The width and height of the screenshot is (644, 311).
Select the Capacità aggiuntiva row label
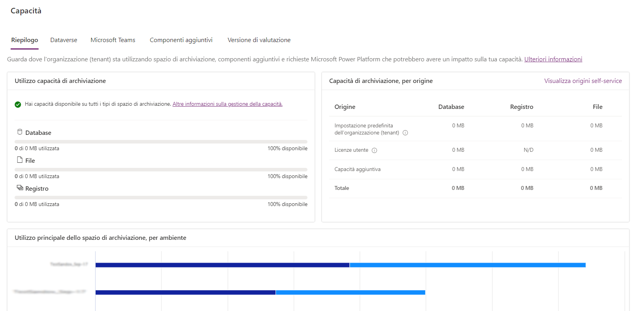coord(357,169)
